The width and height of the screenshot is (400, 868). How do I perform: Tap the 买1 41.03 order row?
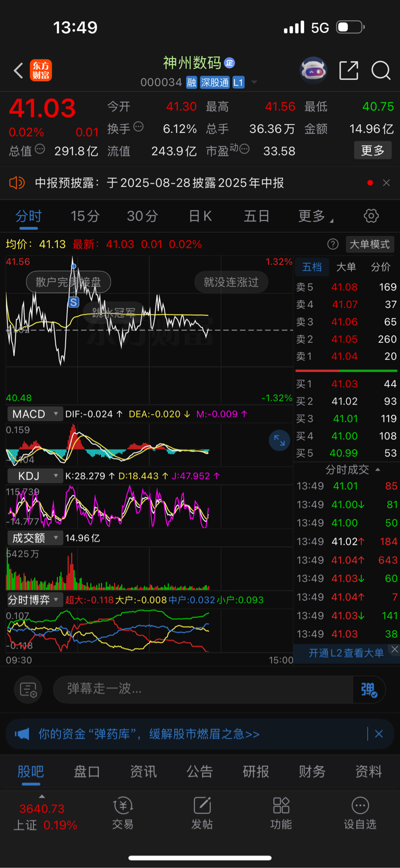point(346,384)
